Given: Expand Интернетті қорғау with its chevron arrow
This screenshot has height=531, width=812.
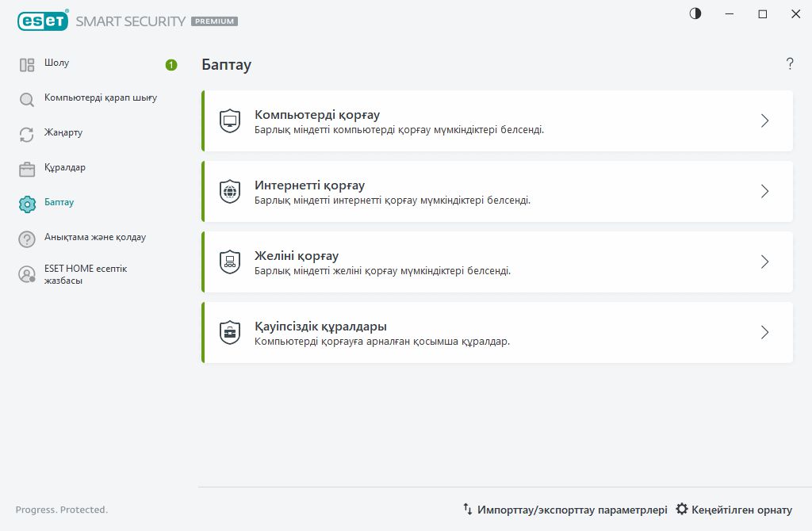Looking at the screenshot, I should [764, 192].
